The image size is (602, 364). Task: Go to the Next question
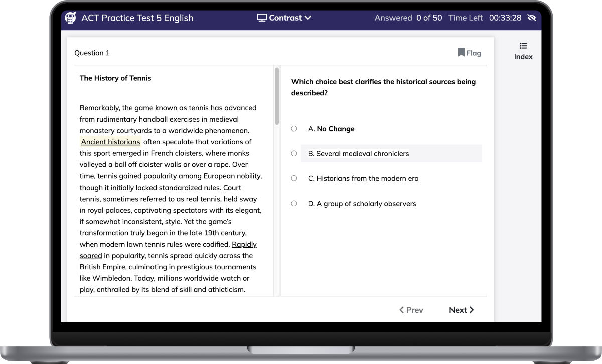click(461, 310)
